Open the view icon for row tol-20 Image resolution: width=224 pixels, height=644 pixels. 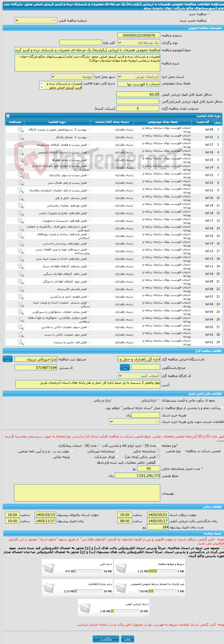coord(20,198)
